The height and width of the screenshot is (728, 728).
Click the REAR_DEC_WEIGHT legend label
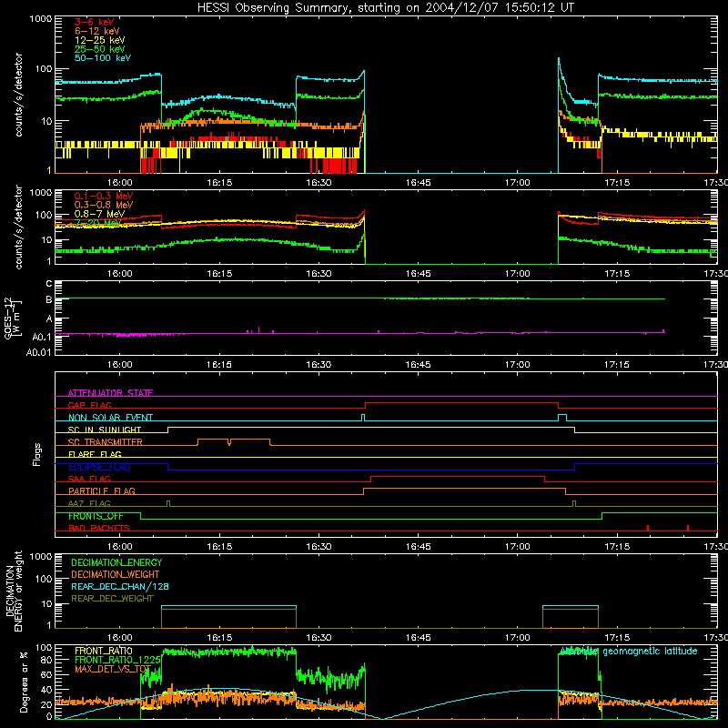pos(112,599)
